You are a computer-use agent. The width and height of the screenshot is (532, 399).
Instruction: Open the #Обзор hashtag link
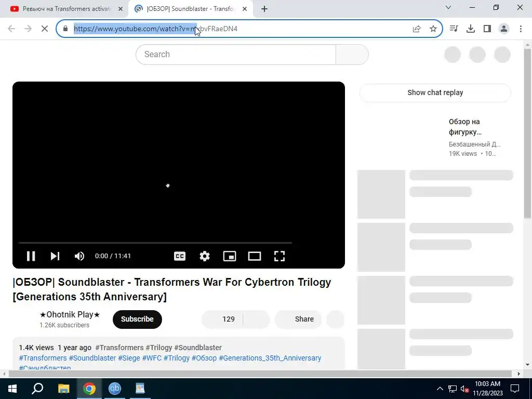(204, 358)
